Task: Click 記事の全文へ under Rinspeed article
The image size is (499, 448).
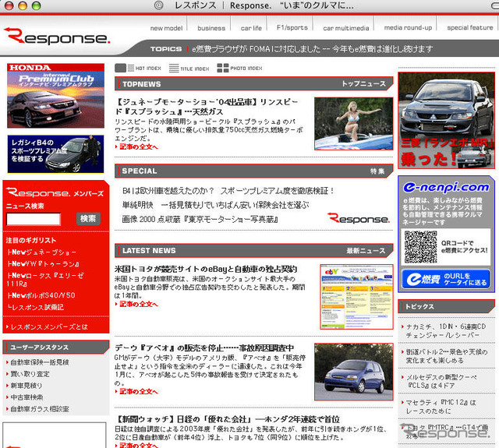Action: (139, 146)
